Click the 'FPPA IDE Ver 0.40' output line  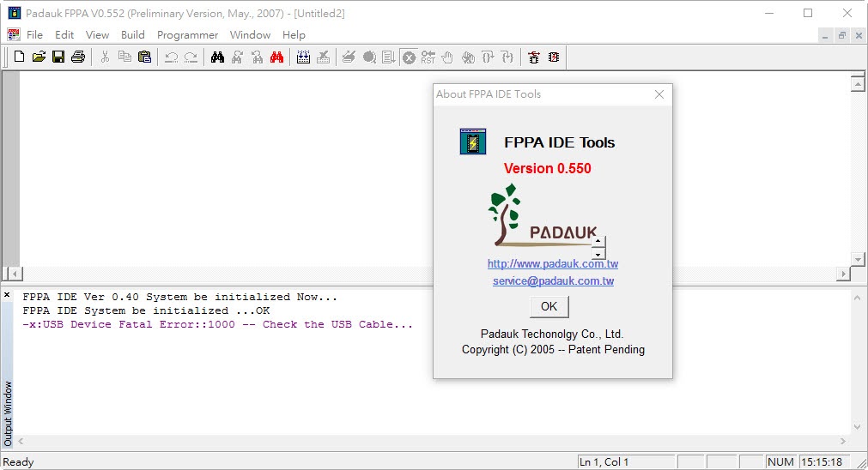tap(180, 297)
